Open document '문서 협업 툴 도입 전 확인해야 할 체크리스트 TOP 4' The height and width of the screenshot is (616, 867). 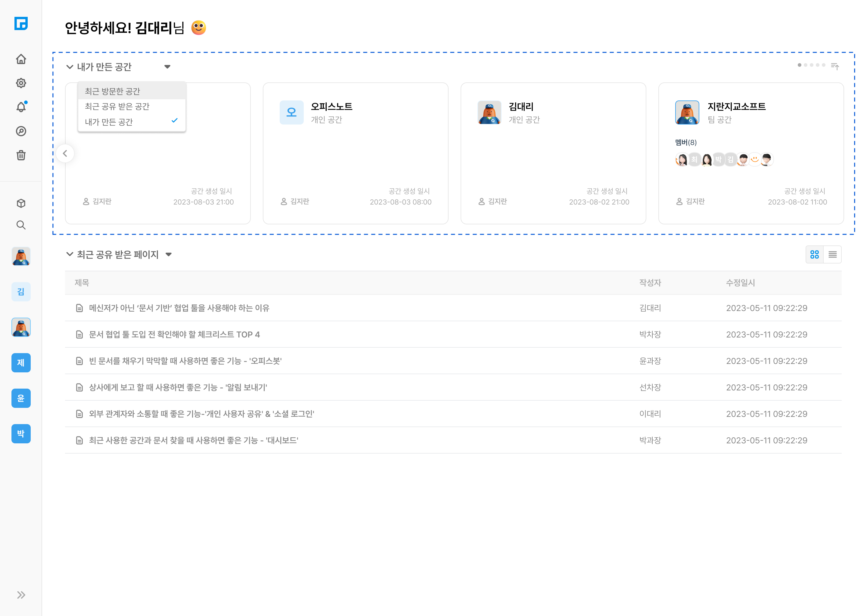coord(174,334)
